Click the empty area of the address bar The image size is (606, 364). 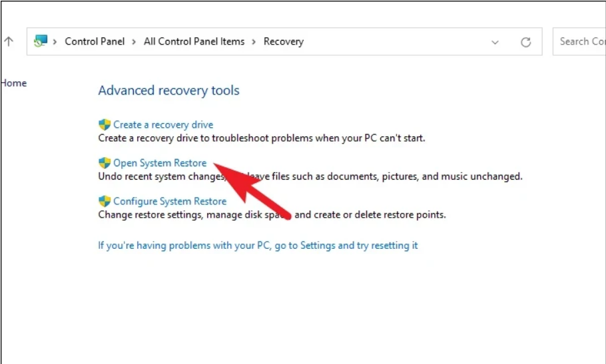click(393, 41)
